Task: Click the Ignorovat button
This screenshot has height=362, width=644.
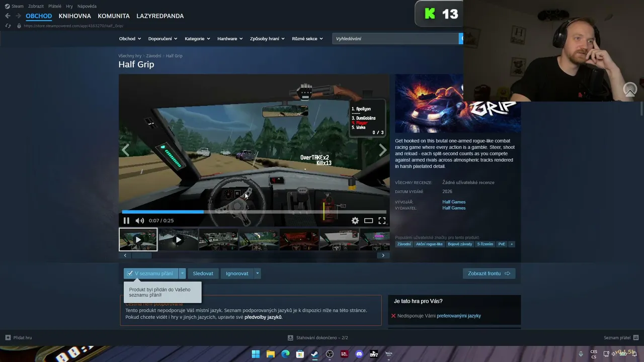Action: point(237,274)
